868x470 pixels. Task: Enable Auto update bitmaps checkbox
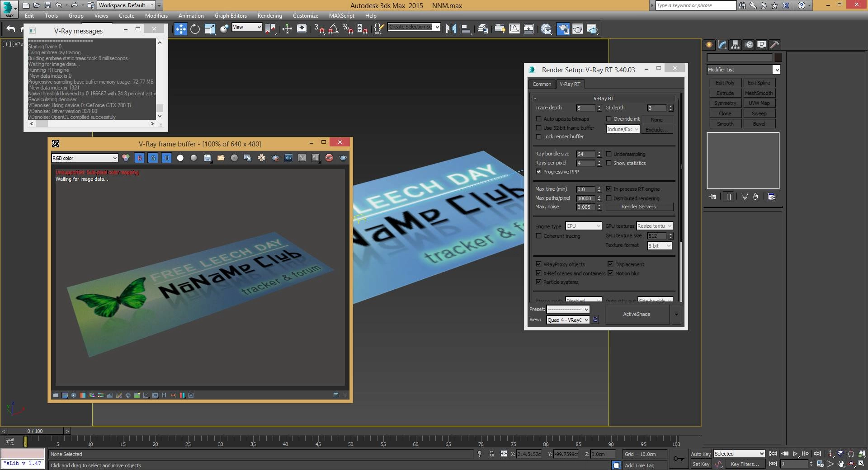click(538, 119)
